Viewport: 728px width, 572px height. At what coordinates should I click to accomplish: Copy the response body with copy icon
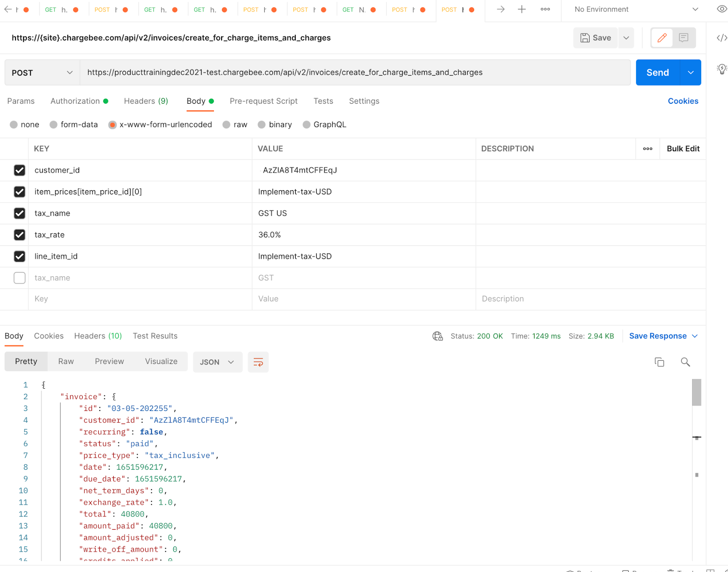tap(659, 362)
